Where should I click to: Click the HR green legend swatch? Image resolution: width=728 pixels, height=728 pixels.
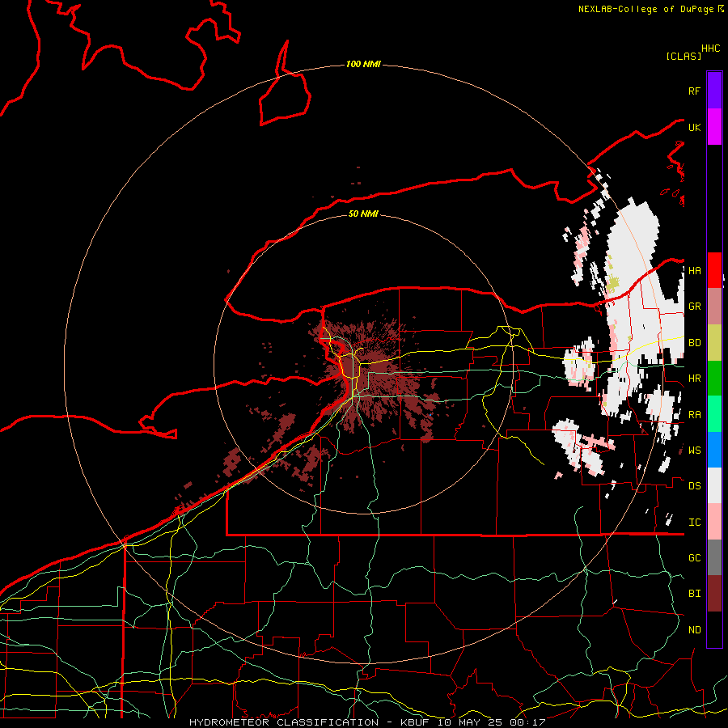click(714, 379)
